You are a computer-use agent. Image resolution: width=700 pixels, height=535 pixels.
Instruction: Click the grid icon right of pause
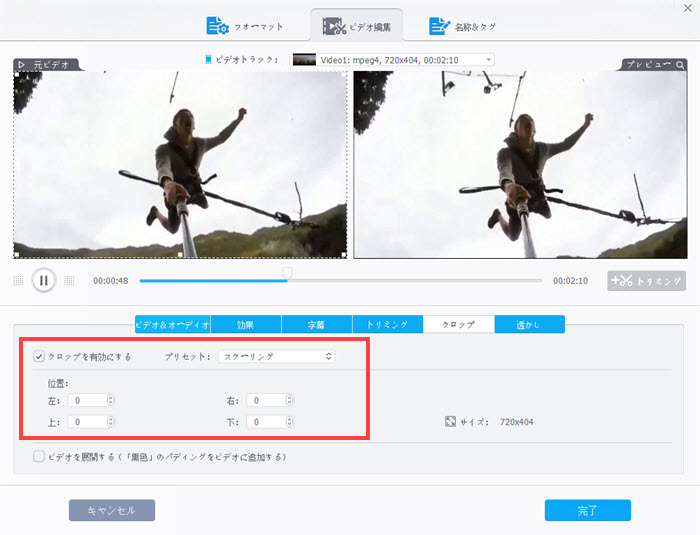[x=69, y=280]
